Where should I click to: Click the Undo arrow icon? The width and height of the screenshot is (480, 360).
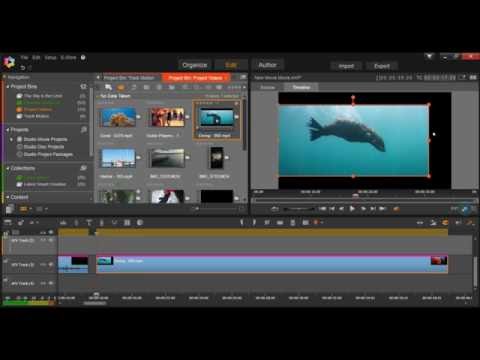[23, 68]
